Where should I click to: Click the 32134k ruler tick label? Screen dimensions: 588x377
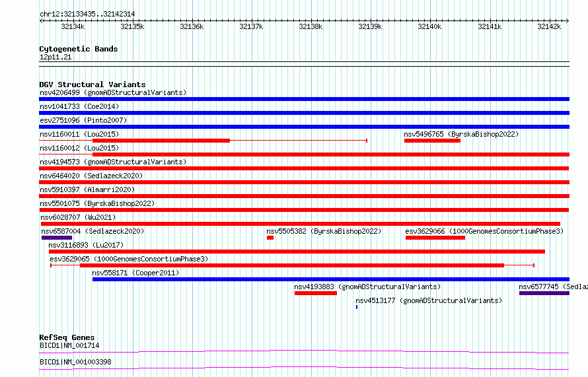73,26
